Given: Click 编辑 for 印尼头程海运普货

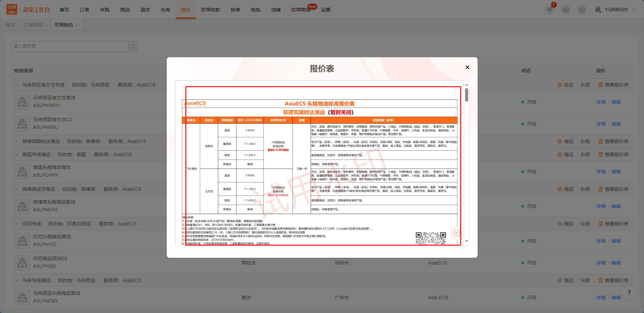Looking at the screenshot, I should (x=616, y=241).
